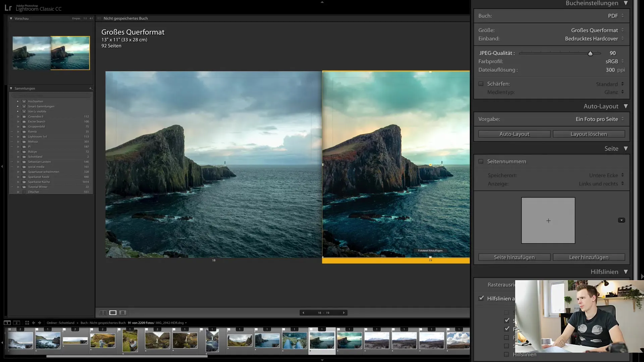Screen dimensions: 644x362
Task: Click Schottland collection icon
Action: tap(24, 157)
